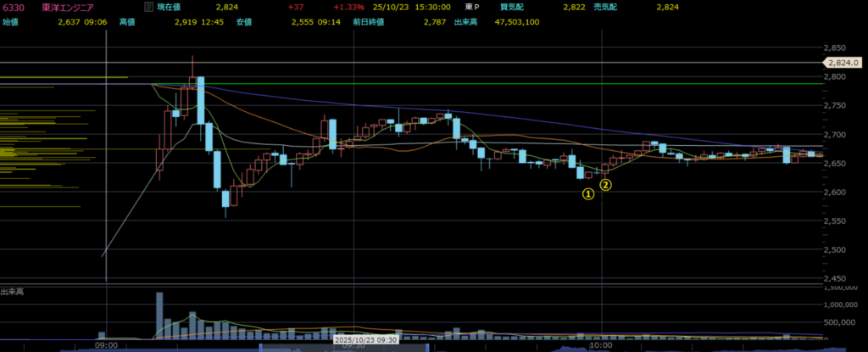Click the green horizontal previous-close line

tap(509, 83)
